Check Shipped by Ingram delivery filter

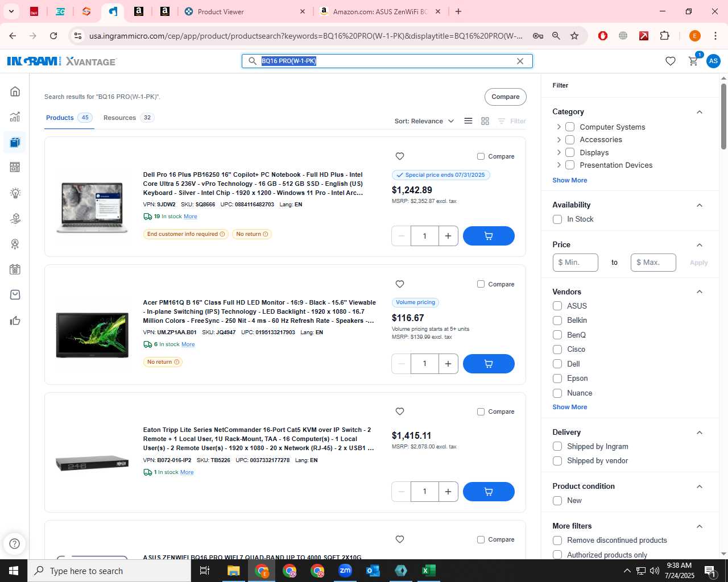(x=557, y=447)
